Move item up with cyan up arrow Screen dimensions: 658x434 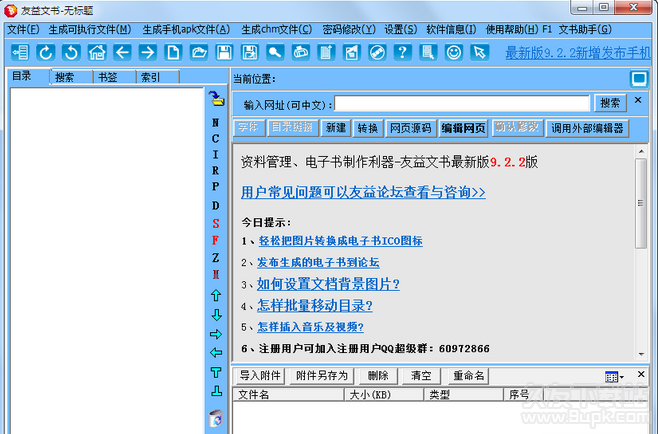click(x=216, y=295)
